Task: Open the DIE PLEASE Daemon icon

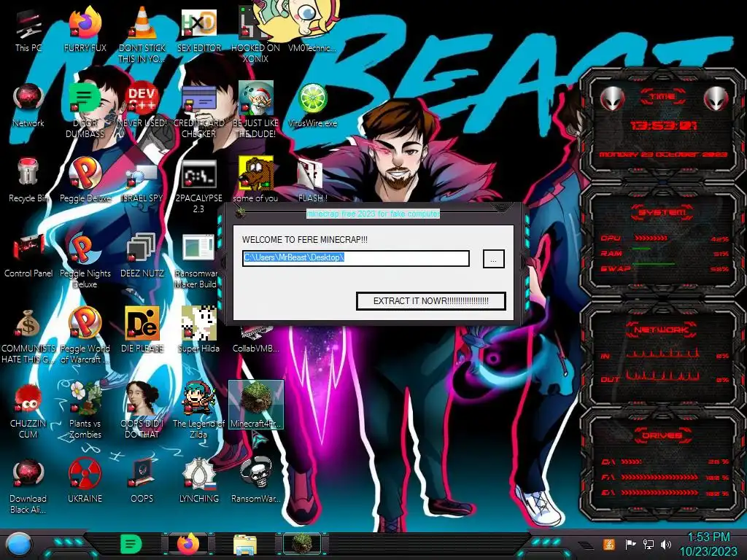Action: tap(142, 331)
